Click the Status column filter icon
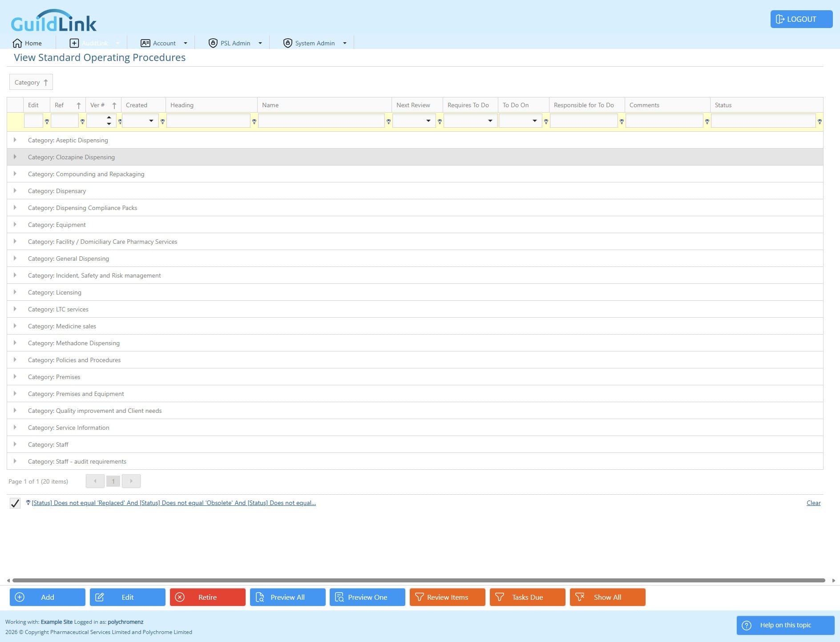Screen dimensions: 840x642 click(x=820, y=121)
